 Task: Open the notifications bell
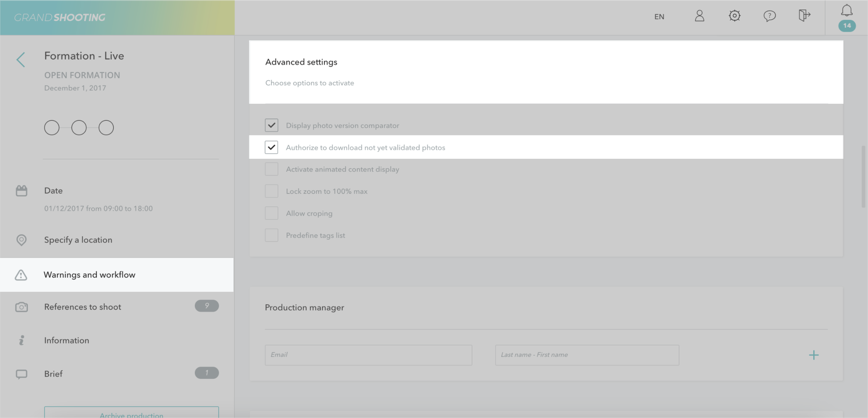click(x=847, y=11)
